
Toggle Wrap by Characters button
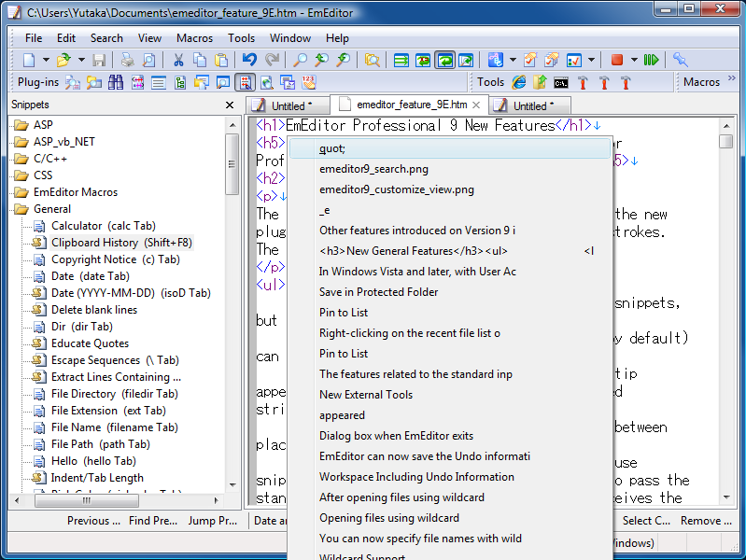pyautogui.click(x=423, y=60)
